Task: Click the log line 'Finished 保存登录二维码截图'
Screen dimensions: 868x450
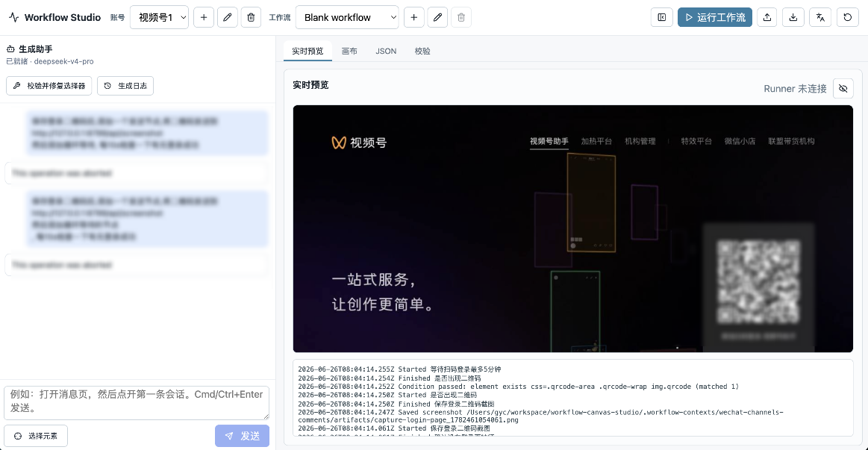Action: coord(396,404)
